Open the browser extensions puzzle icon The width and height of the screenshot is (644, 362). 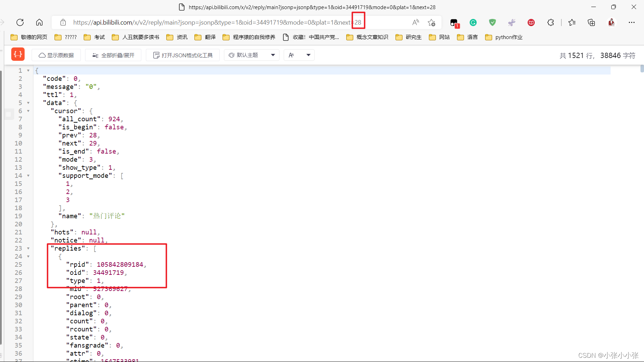tap(550, 22)
